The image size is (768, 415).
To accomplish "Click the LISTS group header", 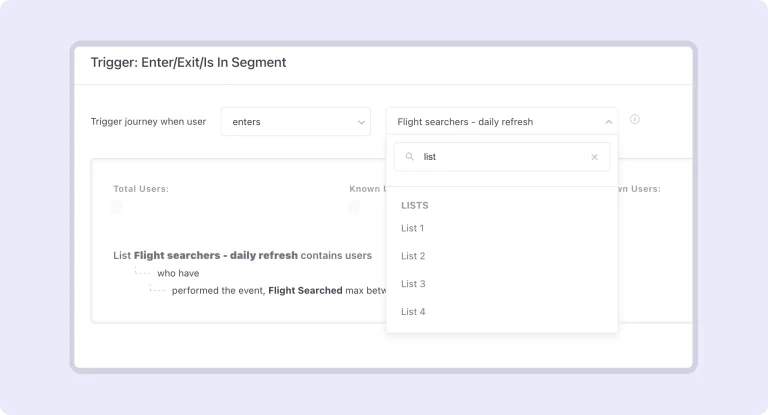I will tap(415, 205).
